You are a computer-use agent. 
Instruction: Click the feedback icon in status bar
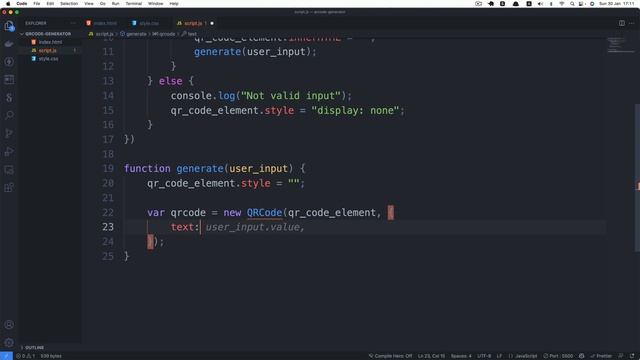coord(621,356)
